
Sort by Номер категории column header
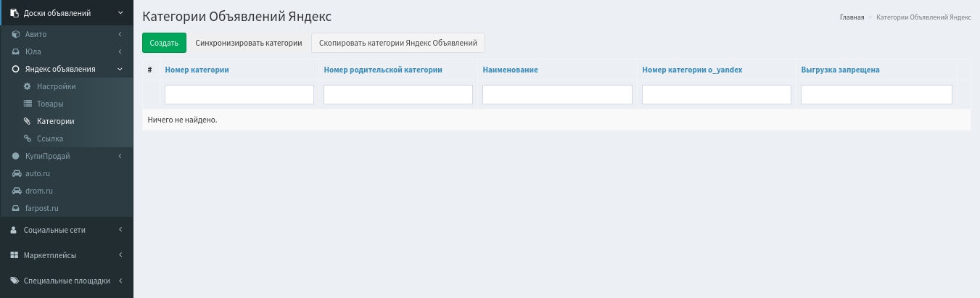pos(197,70)
